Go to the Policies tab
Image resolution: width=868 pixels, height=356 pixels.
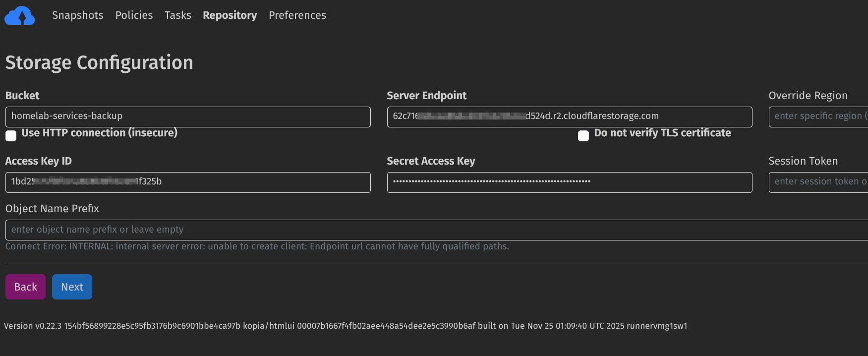(134, 15)
